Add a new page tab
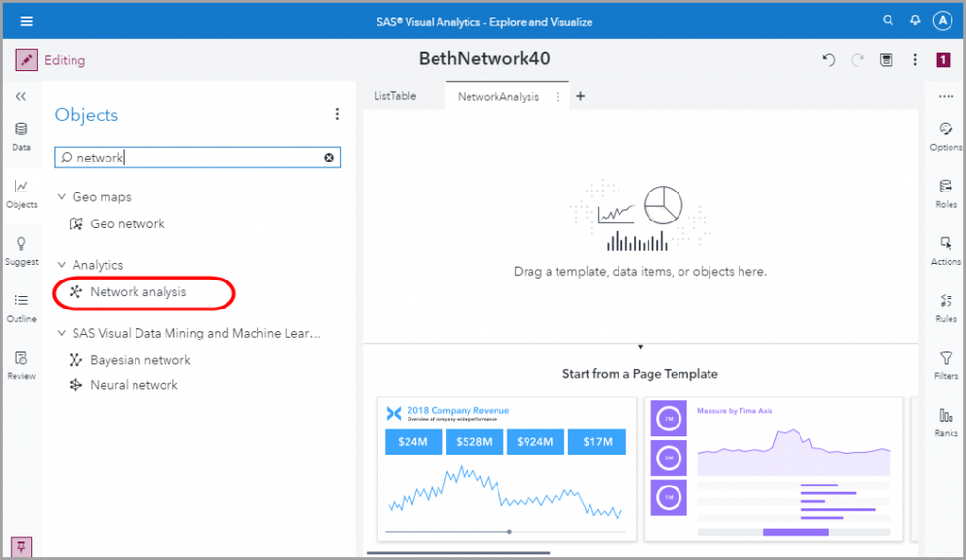The image size is (966, 560). pos(581,96)
